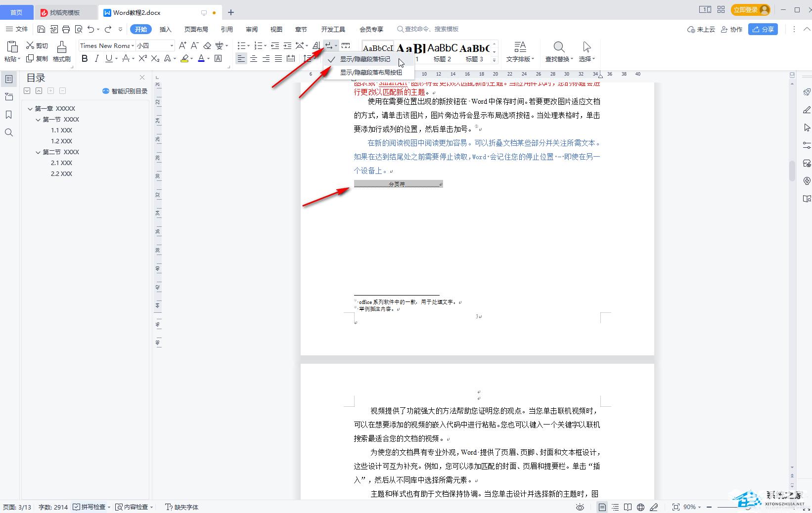Center align the paragraph
The image size is (812, 513).
(254, 59)
